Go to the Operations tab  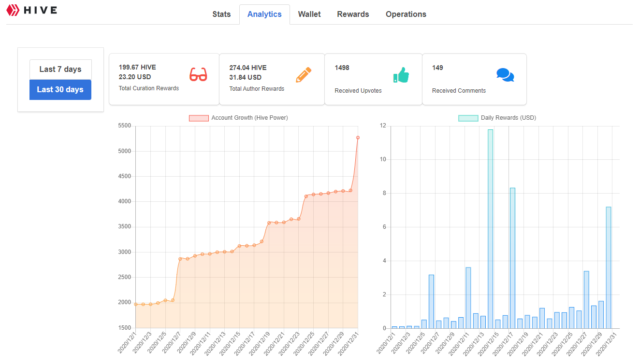click(x=406, y=14)
